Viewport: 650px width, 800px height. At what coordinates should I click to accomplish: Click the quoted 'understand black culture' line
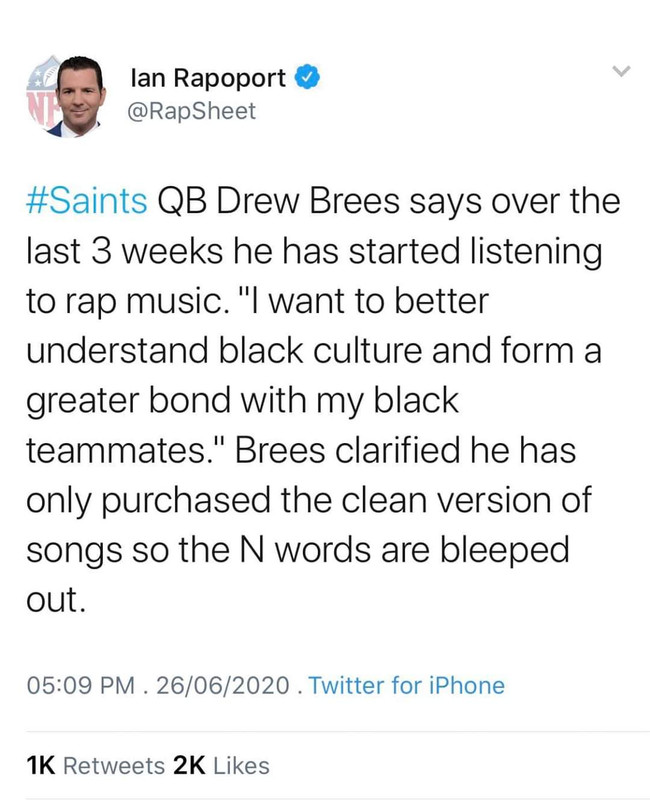pos(224,351)
